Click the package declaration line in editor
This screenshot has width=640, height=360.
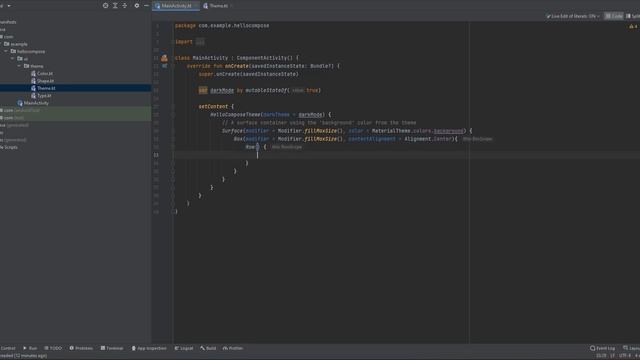click(222, 25)
